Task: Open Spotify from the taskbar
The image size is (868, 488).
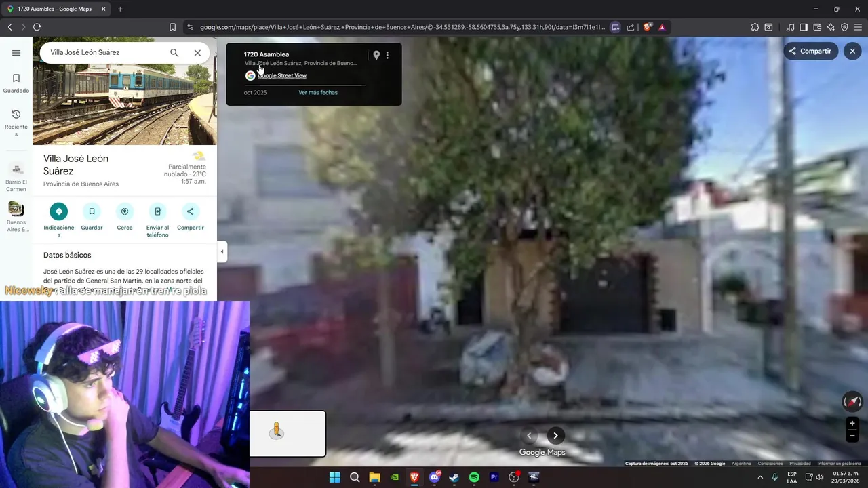Action: point(474,477)
